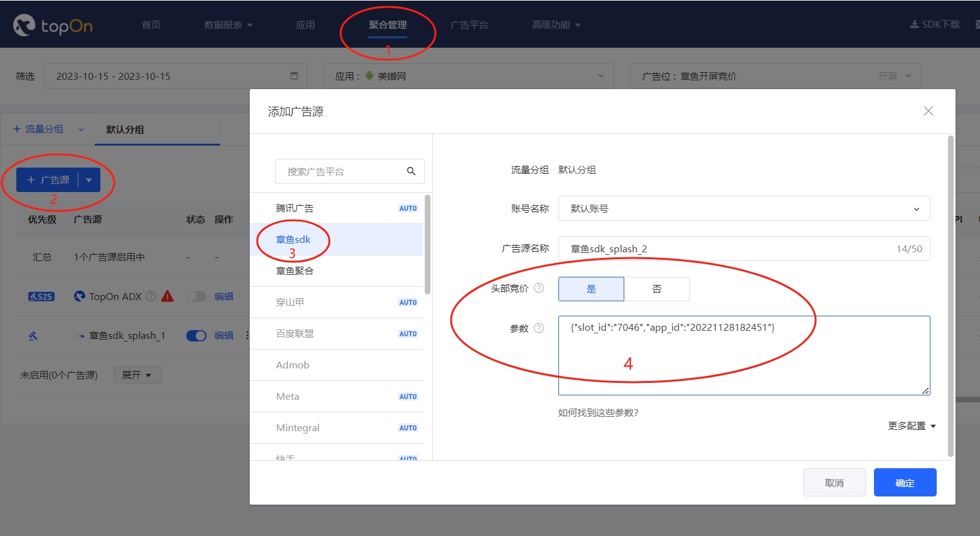
Task: Open 应用 美婚网 selector
Action: coord(469,76)
